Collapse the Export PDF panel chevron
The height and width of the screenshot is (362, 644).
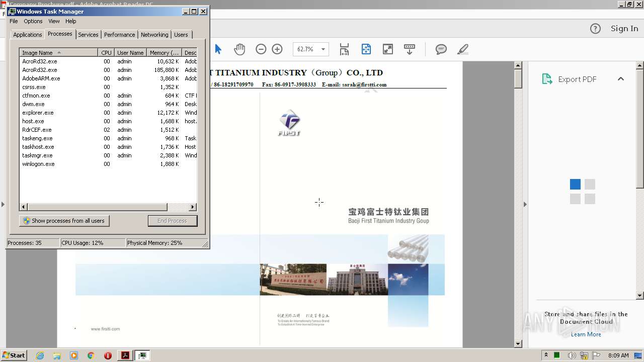coord(621,79)
